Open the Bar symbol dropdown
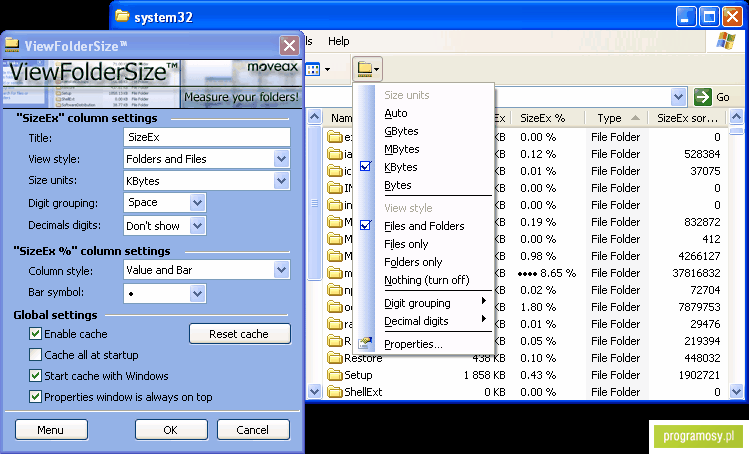Screen dimensions: 749x454 [x=197, y=293]
